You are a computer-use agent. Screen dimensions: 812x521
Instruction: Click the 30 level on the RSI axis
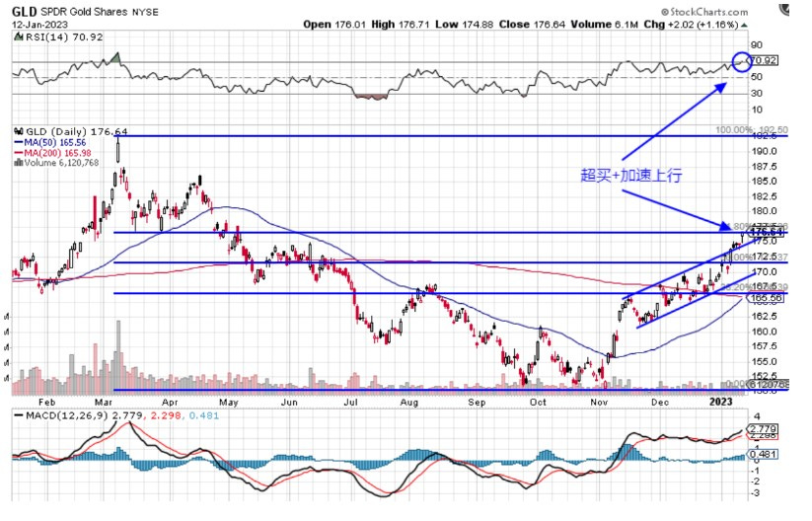tap(757, 93)
